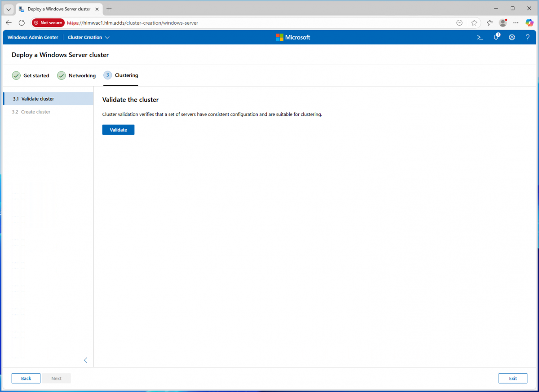Image resolution: width=539 pixels, height=392 pixels.
Task: Exit the cluster deployment wizard
Action: coord(512,378)
